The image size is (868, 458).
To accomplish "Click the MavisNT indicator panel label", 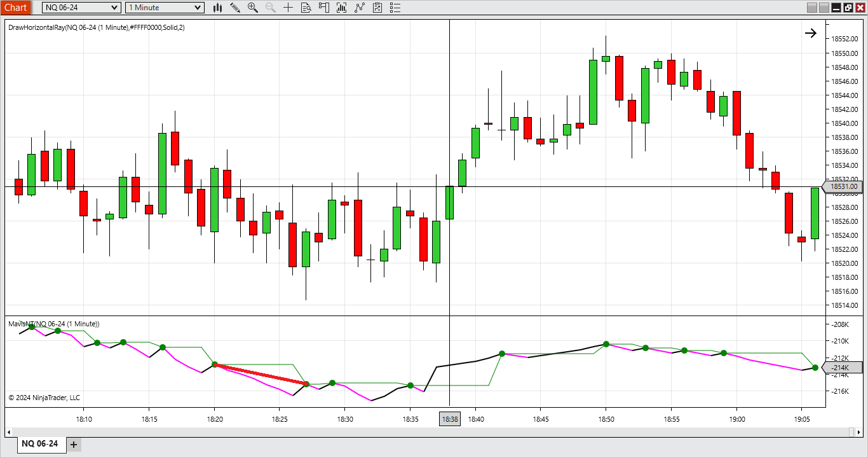I will coord(54,324).
